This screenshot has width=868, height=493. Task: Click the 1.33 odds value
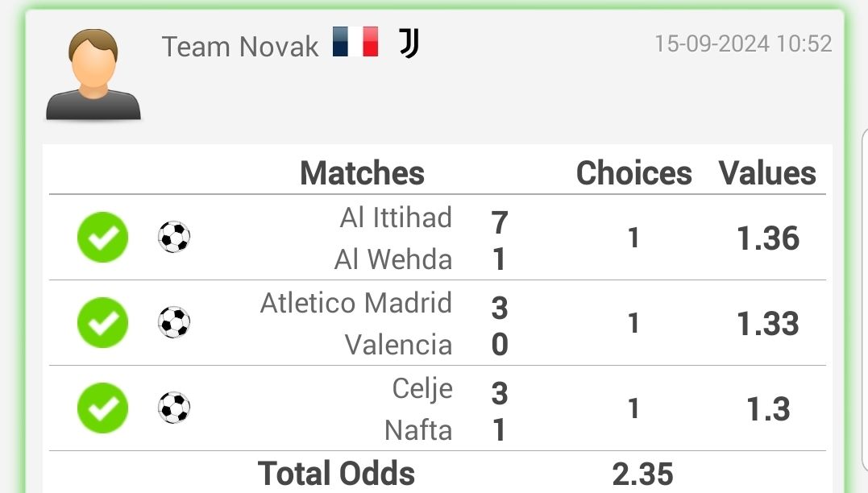(x=768, y=323)
